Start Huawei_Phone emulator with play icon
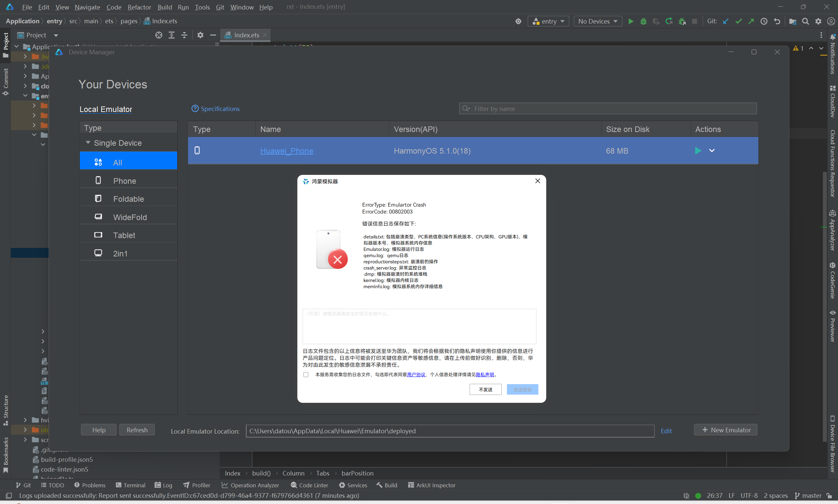838x504 pixels. (698, 150)
